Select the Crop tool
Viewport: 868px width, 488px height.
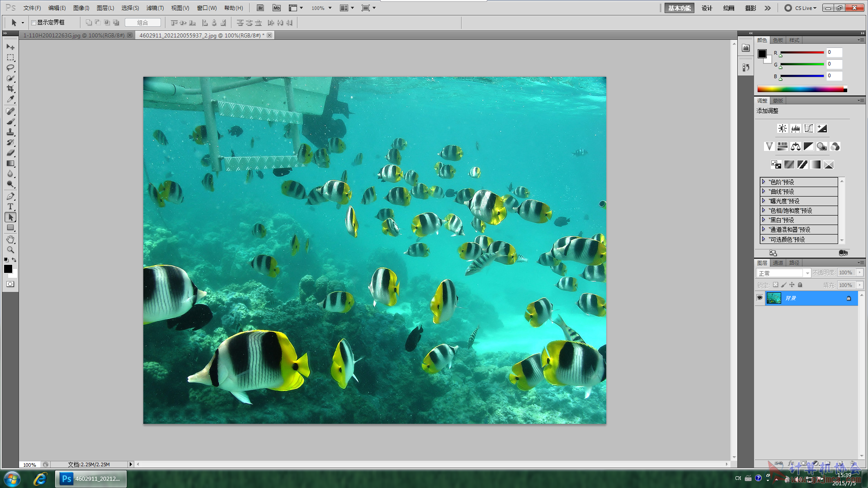click(x=10, y=89)
